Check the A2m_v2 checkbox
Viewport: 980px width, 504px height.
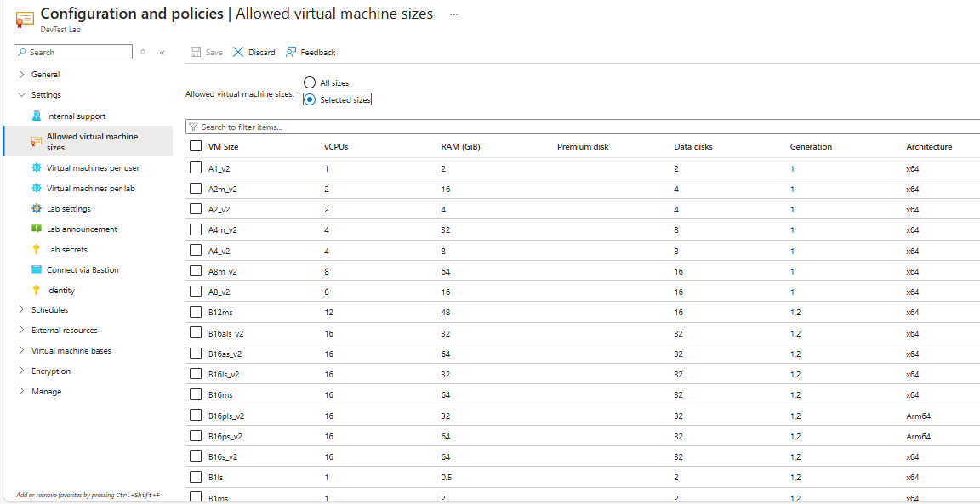point(196,189)
